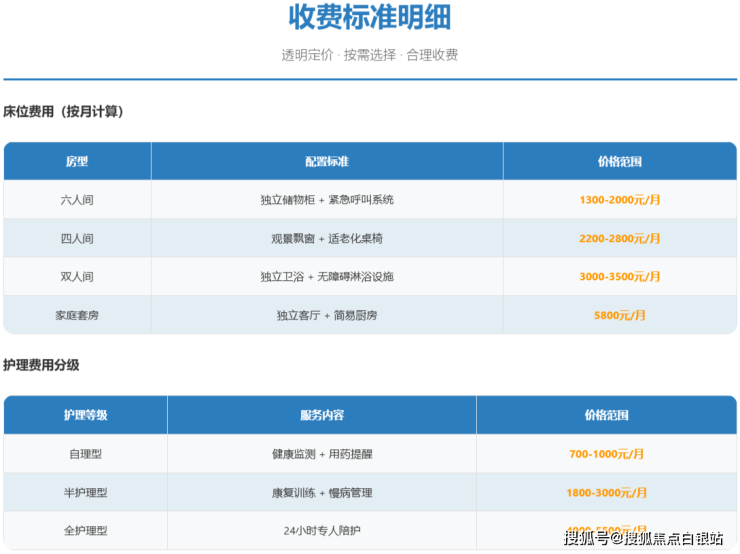Viewport: 740px width, 554px height.
Task: Click the 床位费用（按月计算）section heading
Action: [x=63, y=111]
